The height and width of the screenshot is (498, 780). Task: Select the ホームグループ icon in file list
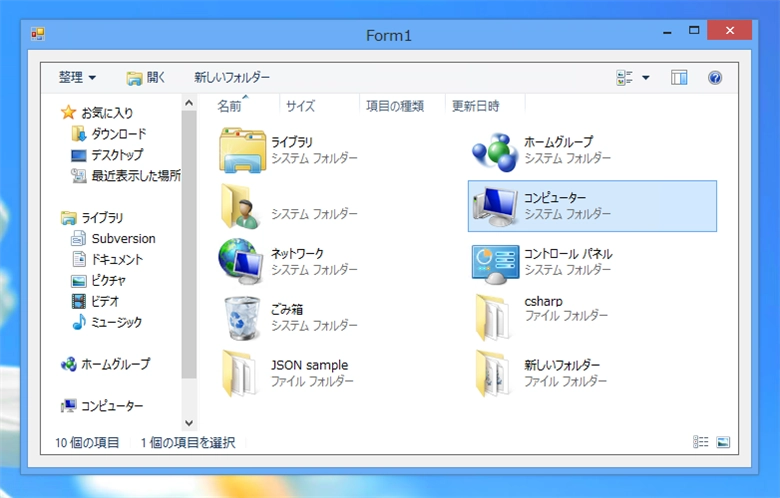pyautogui.click(x=495, y=152)
